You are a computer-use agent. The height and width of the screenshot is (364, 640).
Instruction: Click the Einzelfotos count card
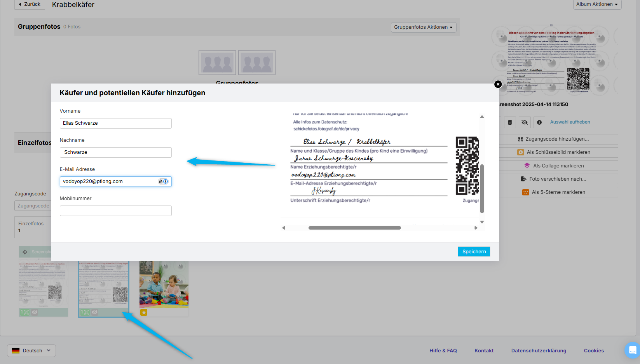(33, 227)
